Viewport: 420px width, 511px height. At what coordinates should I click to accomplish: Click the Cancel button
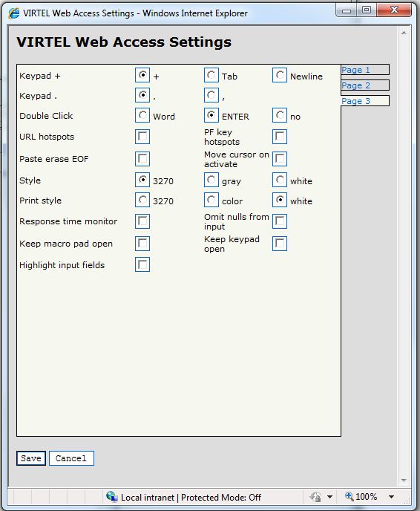pos(71,458)
